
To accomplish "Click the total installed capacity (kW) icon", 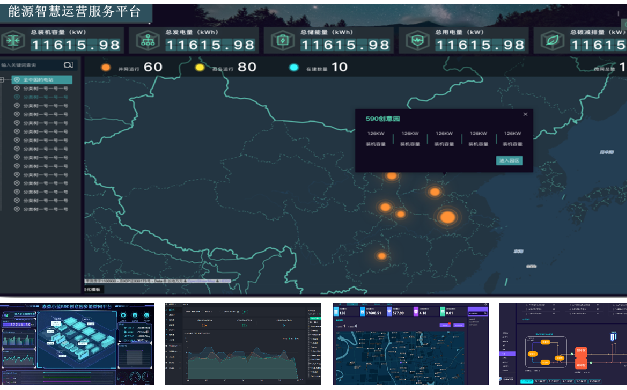I will (x=13, y=41).
